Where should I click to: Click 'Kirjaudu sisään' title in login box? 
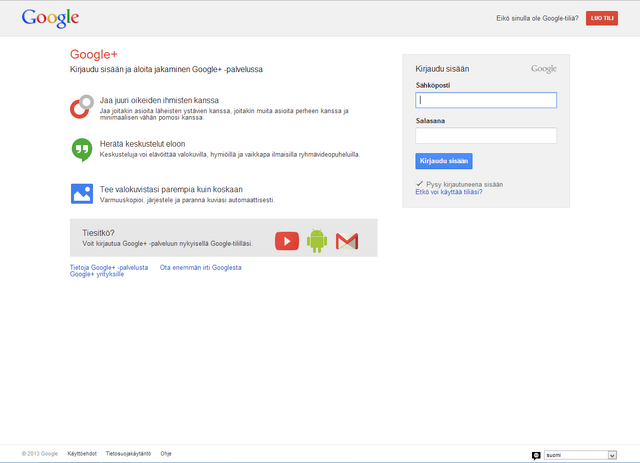[x=442, y=69]
